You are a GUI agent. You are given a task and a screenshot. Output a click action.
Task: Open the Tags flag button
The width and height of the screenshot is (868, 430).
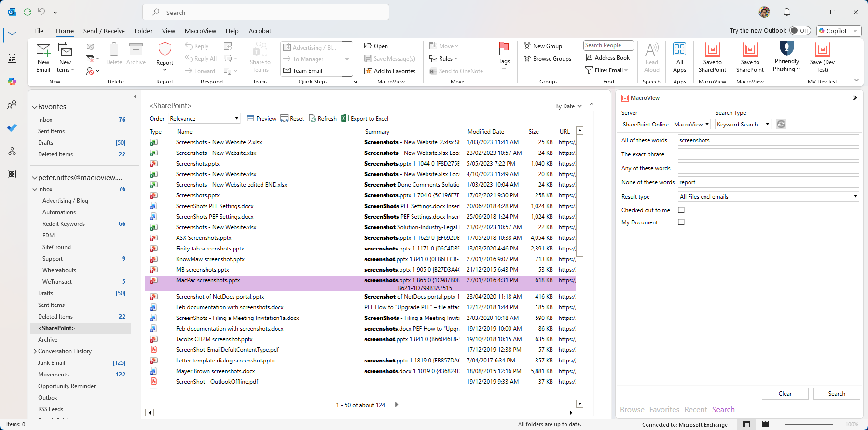[504, 56]
